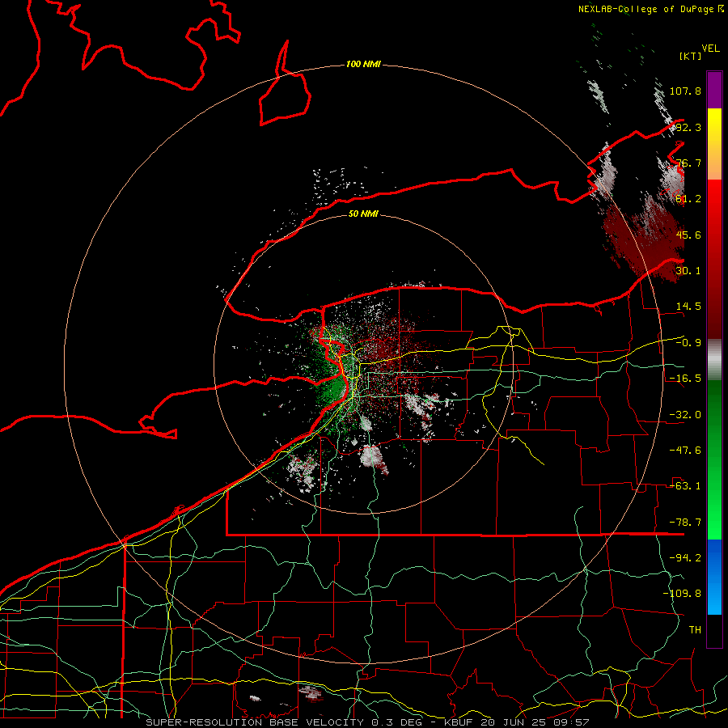This screenshot has height=728, width=728.
Task: Select the -32.0 scale value
Action: [685, 415]
